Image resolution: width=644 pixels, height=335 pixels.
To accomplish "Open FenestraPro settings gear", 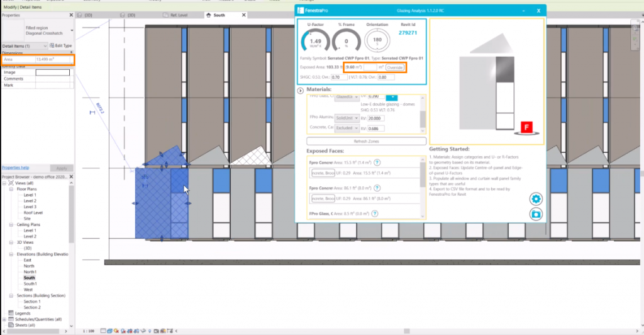I will point(536,199).
